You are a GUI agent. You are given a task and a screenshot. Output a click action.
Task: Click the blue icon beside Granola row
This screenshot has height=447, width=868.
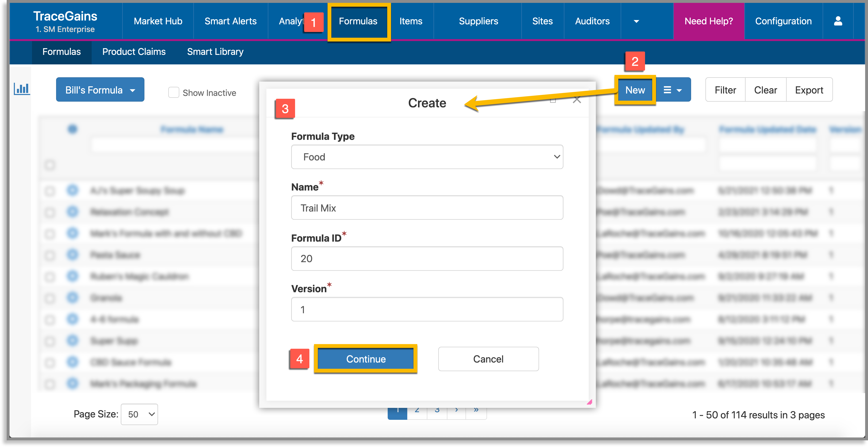[x=72, y=297]
